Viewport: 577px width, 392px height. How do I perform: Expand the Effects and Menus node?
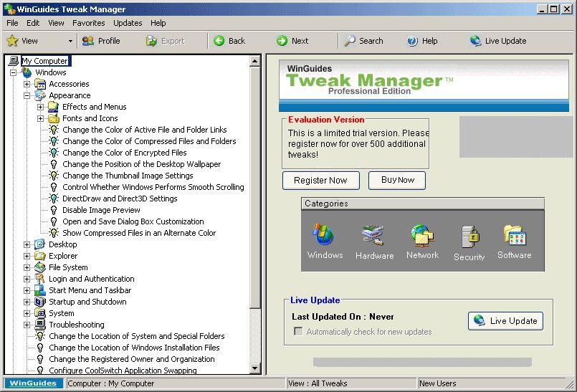click(41, 107)
